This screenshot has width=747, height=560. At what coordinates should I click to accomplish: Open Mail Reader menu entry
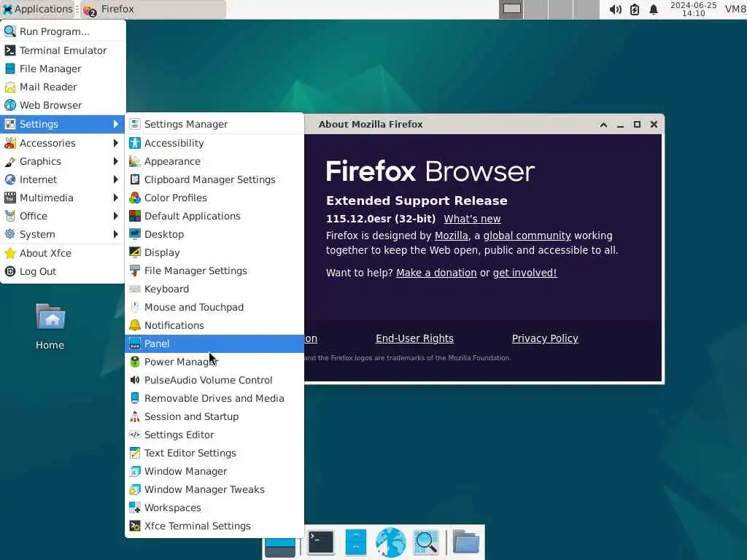63,87
